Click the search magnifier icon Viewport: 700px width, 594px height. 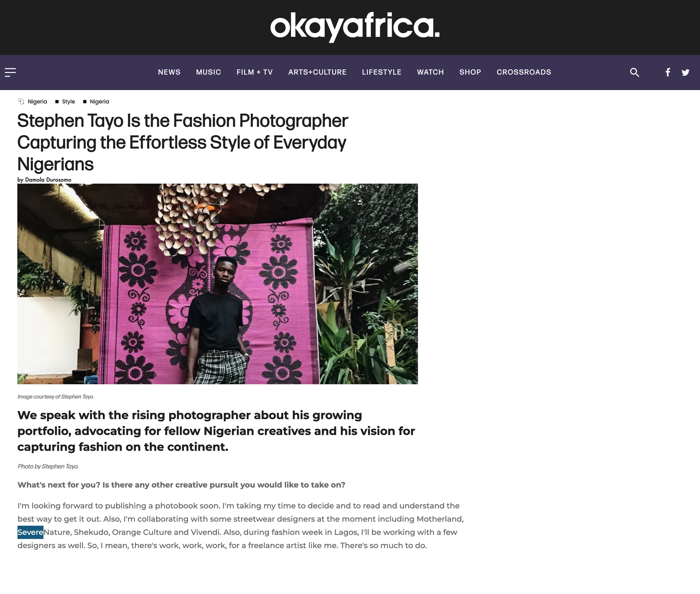[634, 72]
